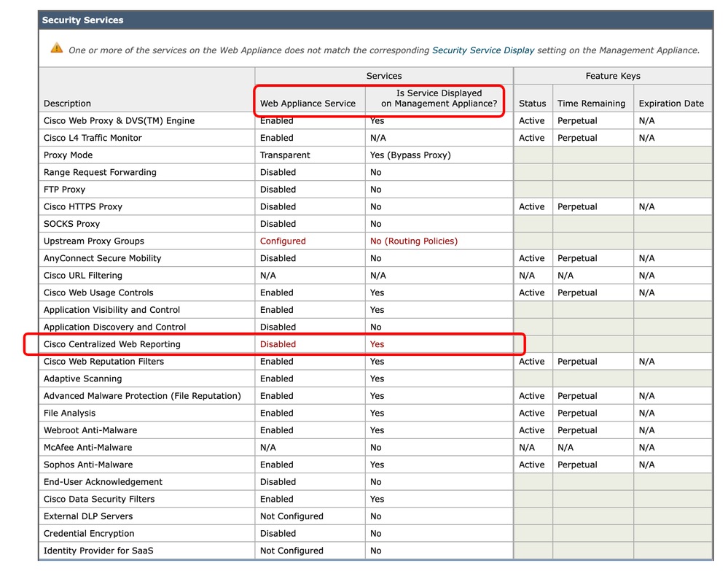Select the Identity Provider for SaaS row
This screenshot has width=728, height=571.
pyautogui.click(x=93, y=551)
